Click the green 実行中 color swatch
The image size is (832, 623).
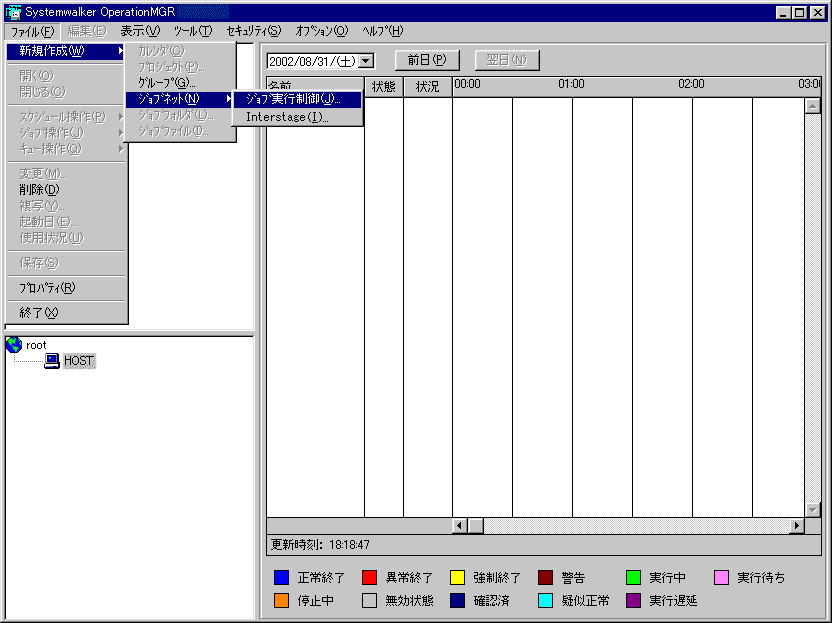pyautogui.click(x=634, y=577)
